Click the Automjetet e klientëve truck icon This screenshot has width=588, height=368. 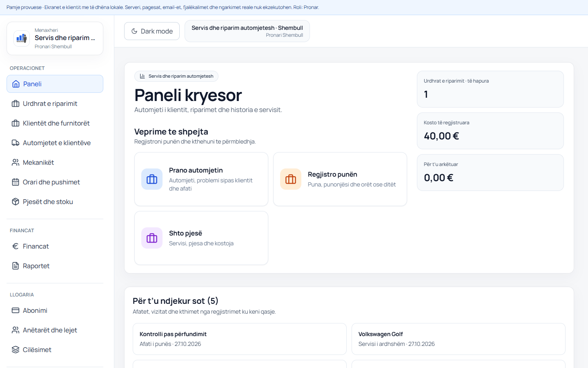click(x=16, y=143)
